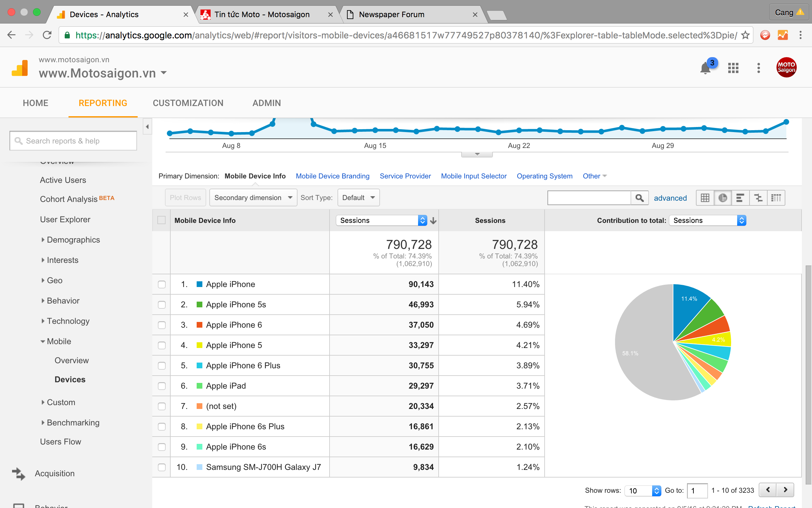Viewport: 812px width, 508px height.
Task: Open the Show rows count dropdown
Action: point(643,491)
